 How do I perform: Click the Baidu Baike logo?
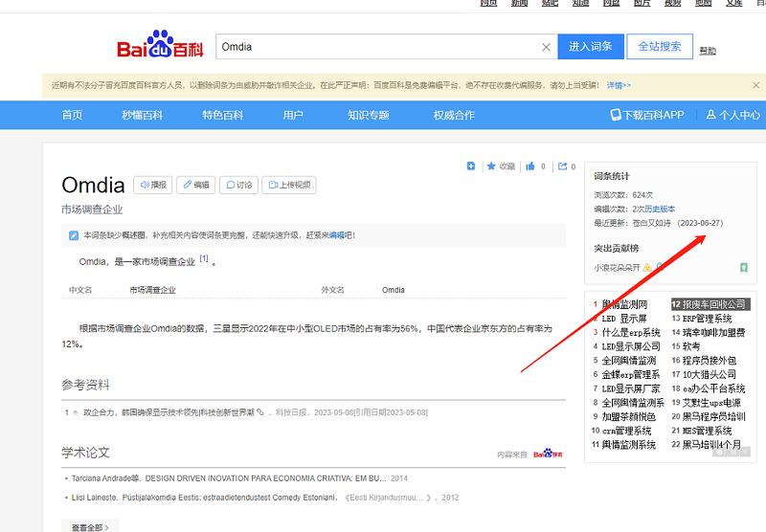tap(160, 47)
